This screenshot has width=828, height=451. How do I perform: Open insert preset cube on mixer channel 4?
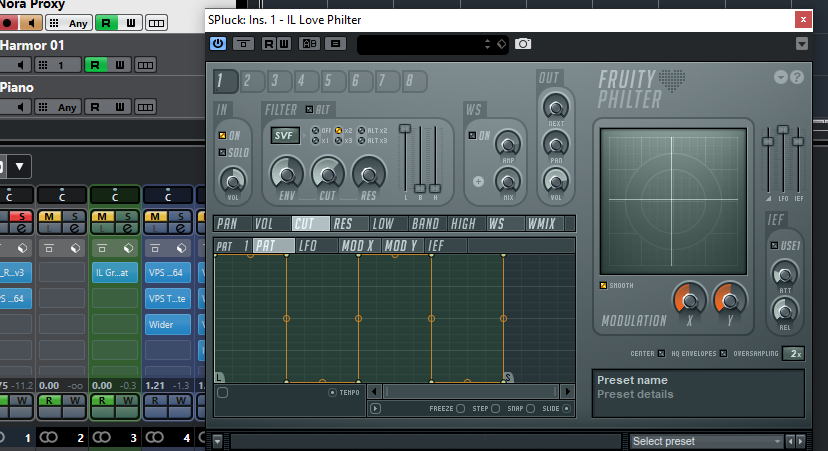click(181, 248)
